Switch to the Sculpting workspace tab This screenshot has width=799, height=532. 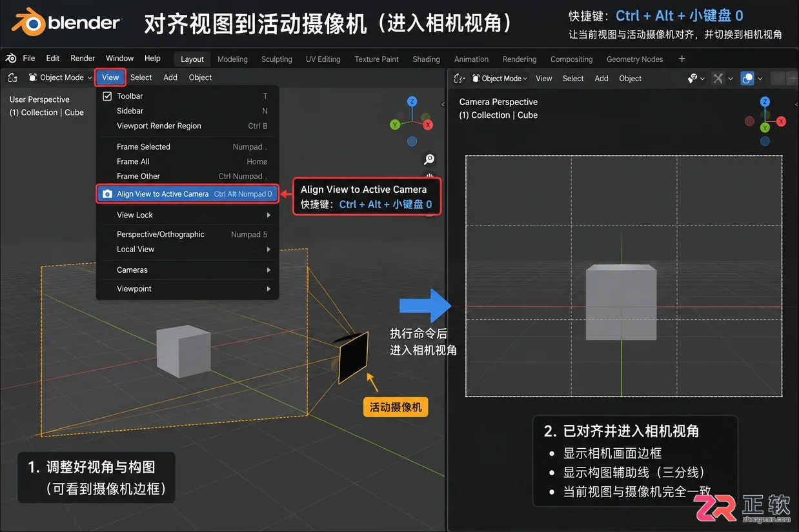pos(277,59)
